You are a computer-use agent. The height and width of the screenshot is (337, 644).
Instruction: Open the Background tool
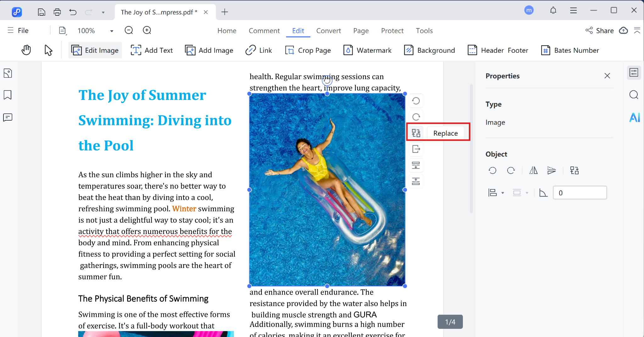(x=430, y=50)
